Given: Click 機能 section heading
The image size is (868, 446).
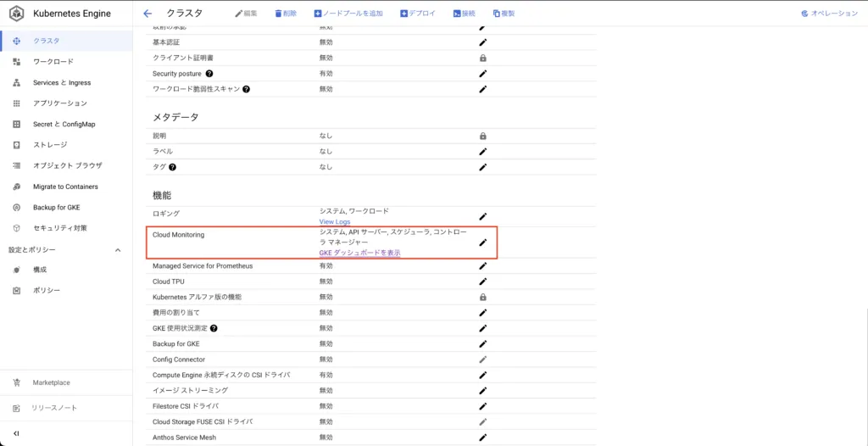Looking at the screenshot, I should [160, 195].
